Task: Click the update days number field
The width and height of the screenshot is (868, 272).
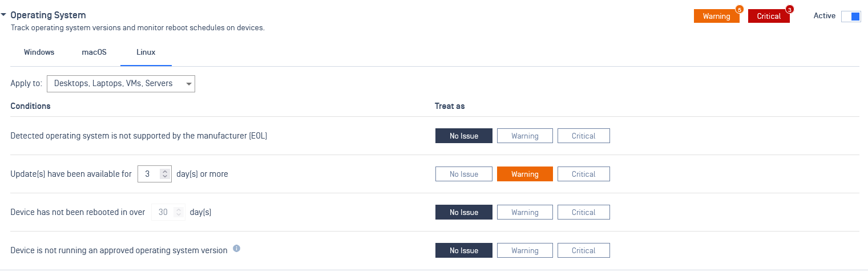Action: (148, 174)
